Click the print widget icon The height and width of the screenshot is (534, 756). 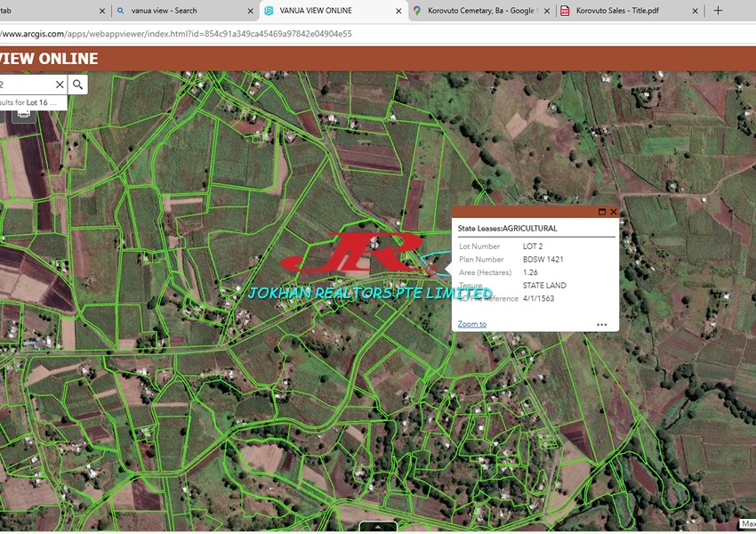click(24, 113)
